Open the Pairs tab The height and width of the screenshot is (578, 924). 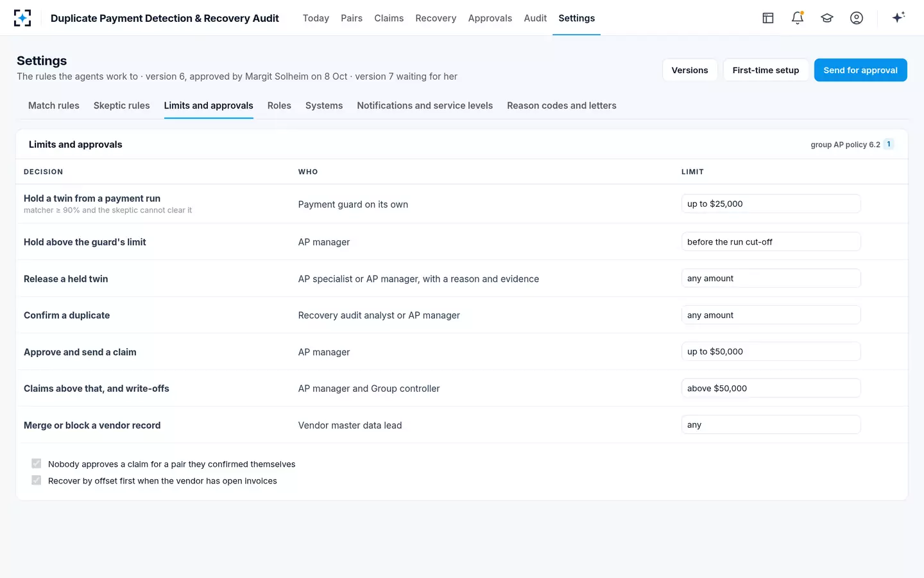(352, 18)
